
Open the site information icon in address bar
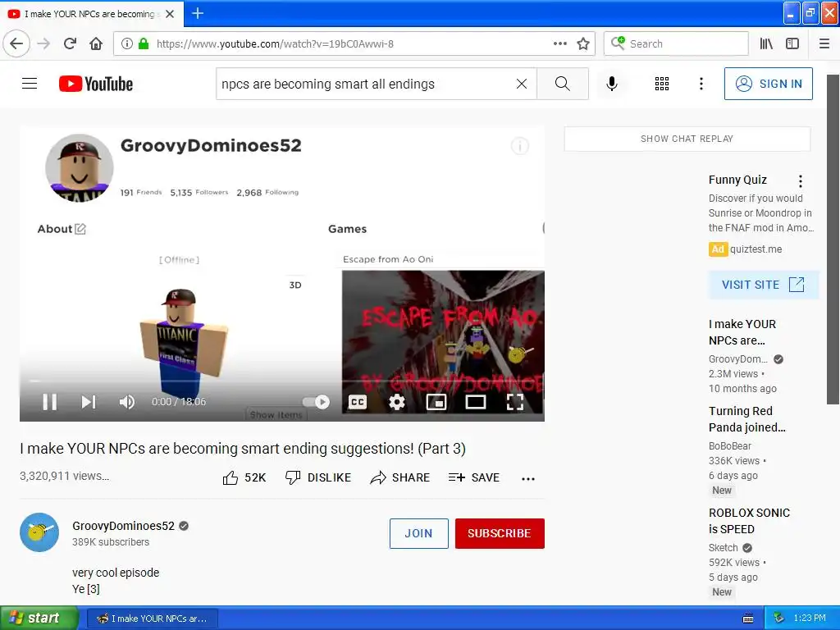(127, 44)
